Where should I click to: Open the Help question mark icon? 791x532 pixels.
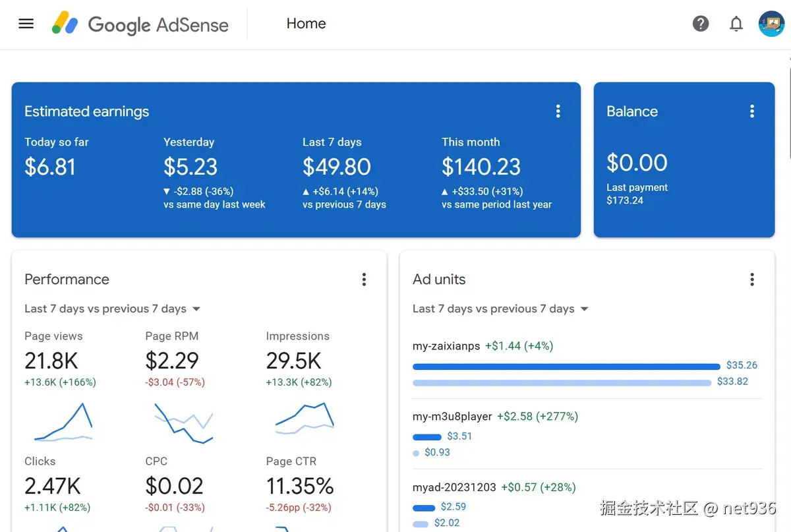click(x=701, y=24)
